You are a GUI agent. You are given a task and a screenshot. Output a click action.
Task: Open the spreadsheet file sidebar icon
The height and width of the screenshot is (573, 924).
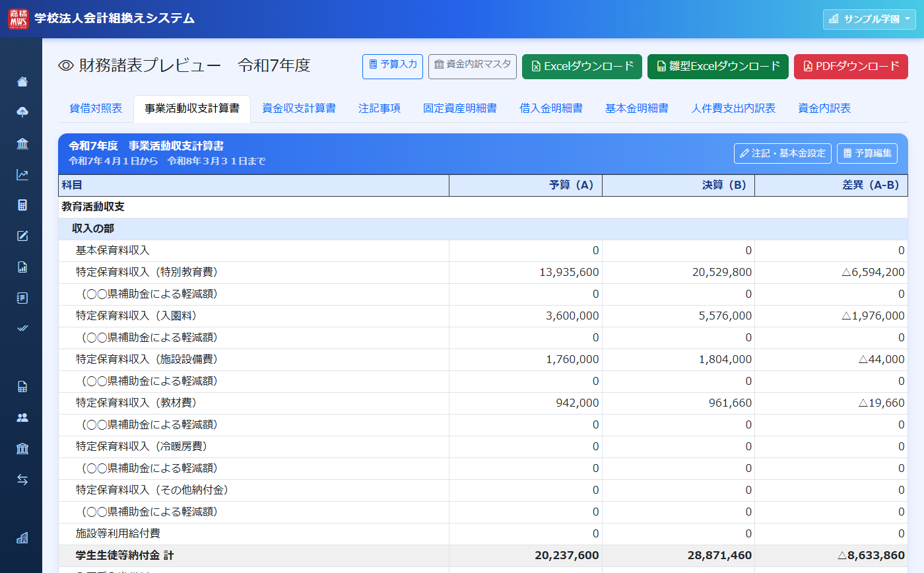(22, 388)
